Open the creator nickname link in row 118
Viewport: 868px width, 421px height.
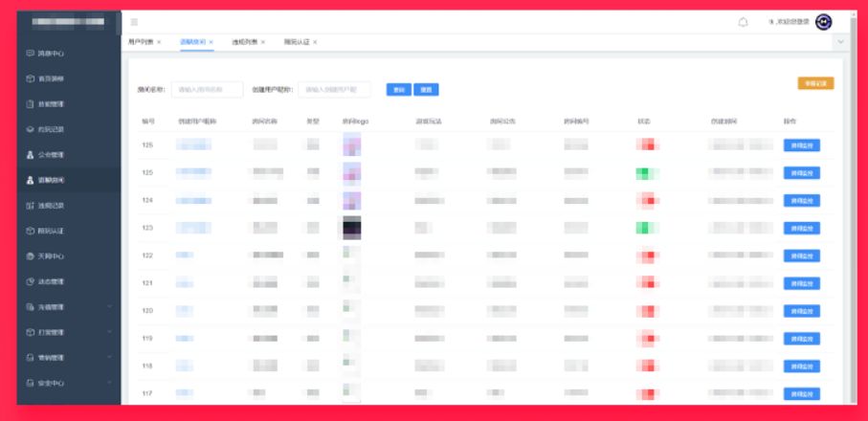[x=185, y=366]
